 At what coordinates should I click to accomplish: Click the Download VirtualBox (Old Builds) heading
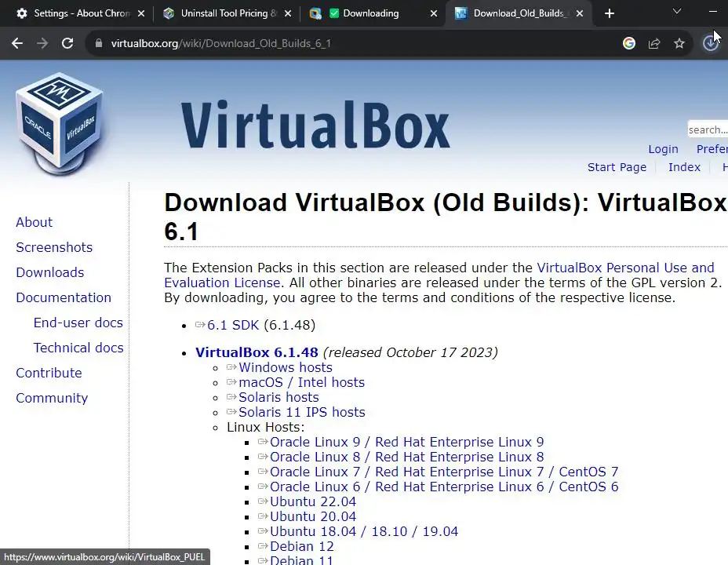[x=445, y=217]
